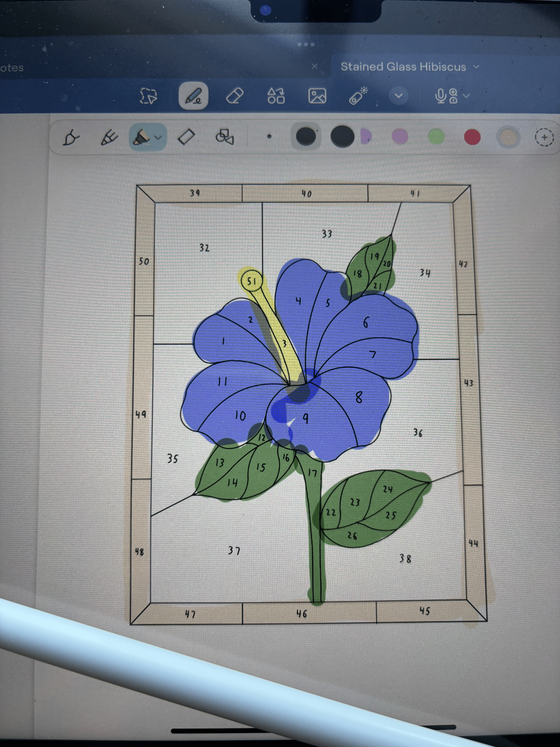Pick the red color swatch
The width and height of the screenshot is (560, 747).
pyautogui.click(x=472, y=137)
